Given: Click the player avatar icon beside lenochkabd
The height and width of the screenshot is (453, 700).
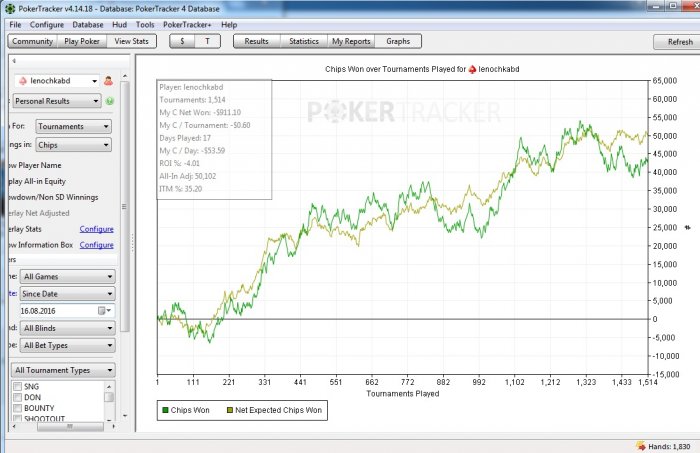Looking at the screenshot, I should click(109, 81).
